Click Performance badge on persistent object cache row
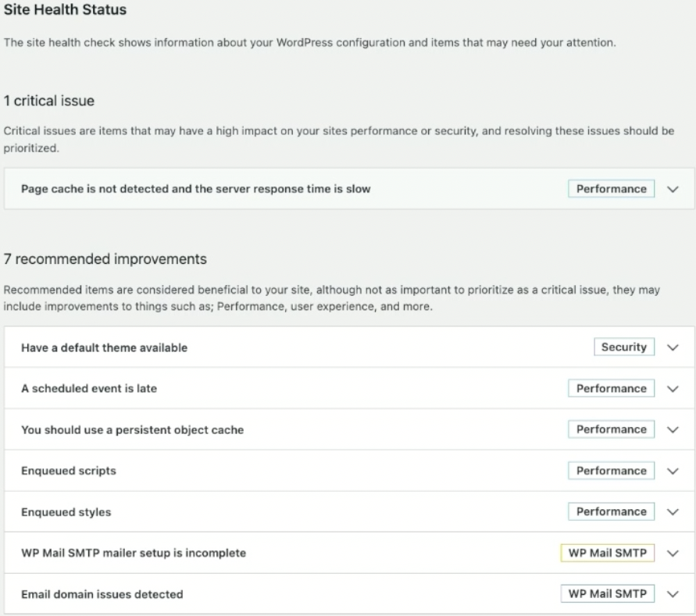 pos(611,429)
